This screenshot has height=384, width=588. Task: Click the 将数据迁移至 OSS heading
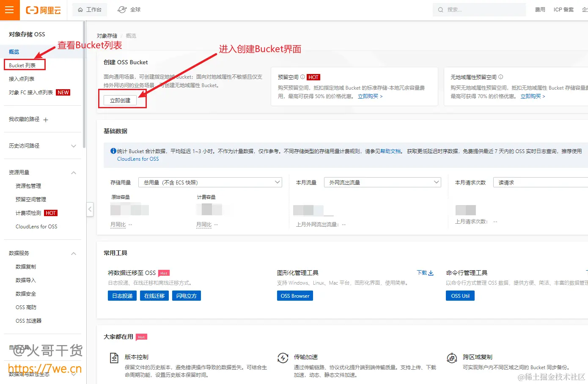(x=132, y=273)
